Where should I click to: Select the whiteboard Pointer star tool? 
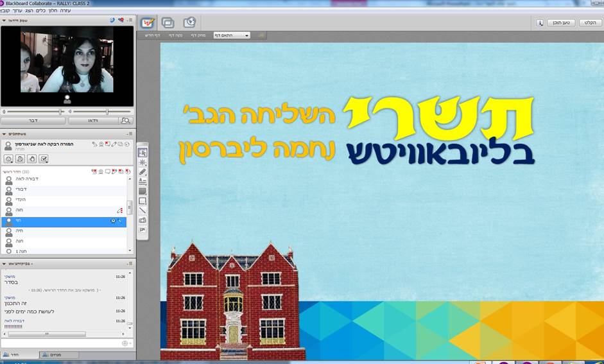click(x=142, y=162)
